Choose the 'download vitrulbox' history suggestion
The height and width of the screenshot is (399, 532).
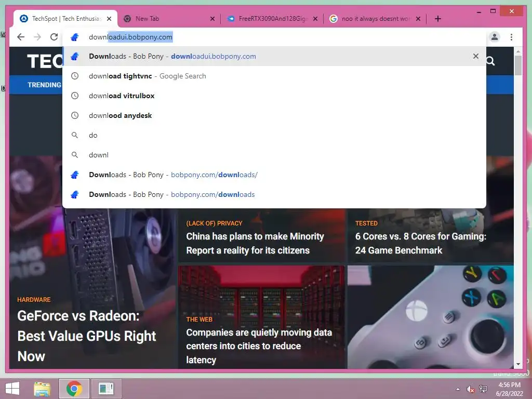coord(274,96)
